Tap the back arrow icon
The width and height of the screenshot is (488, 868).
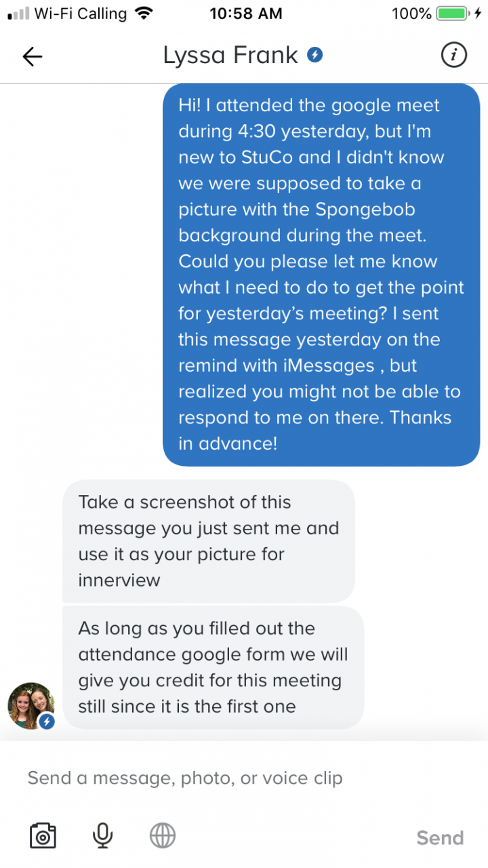(x=33, y=56)
